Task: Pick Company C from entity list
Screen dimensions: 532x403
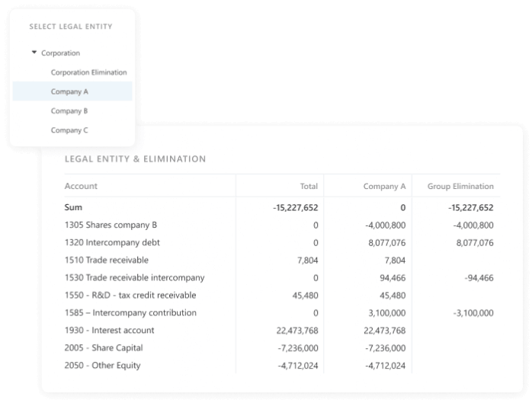Action: [69, 130]
